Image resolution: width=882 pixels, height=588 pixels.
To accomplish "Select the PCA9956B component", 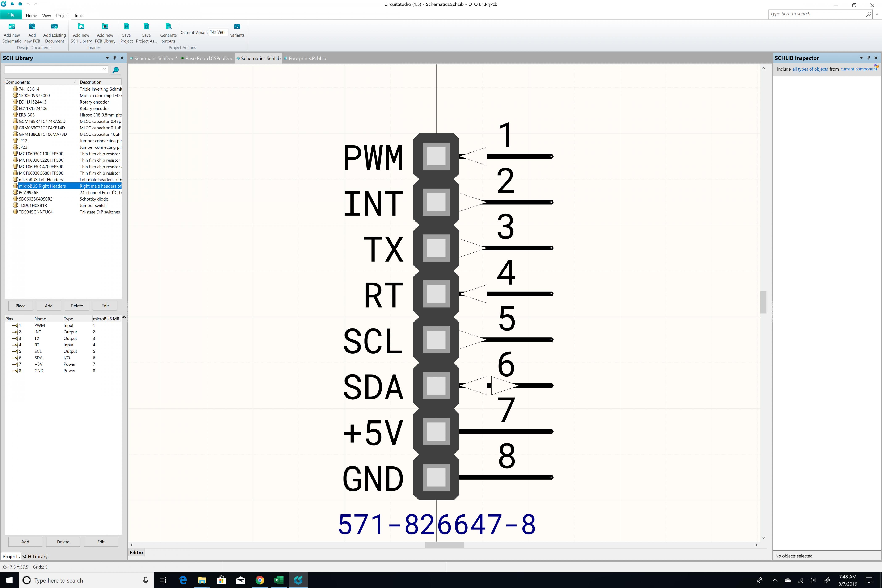I will tap(63, 192).
